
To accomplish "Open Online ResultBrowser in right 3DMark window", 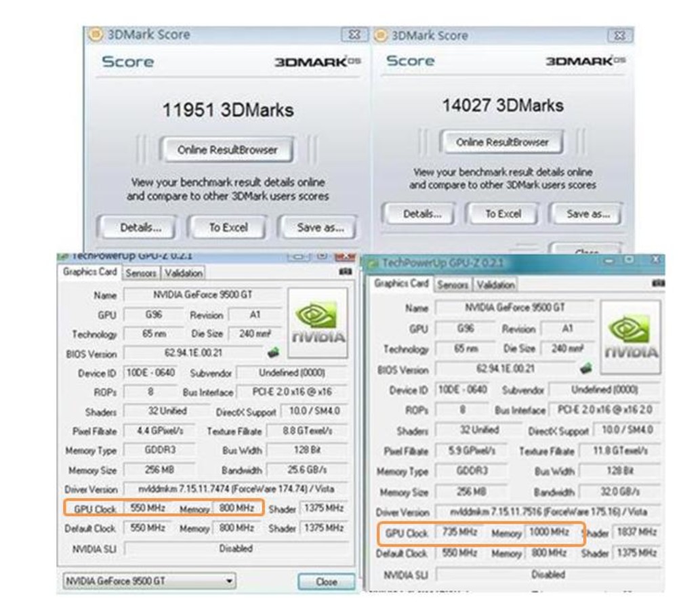I will 501,142.
